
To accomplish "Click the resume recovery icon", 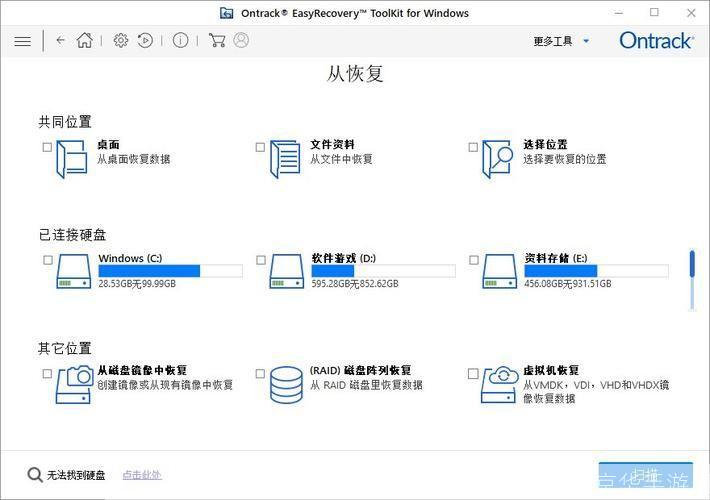I will 145,40.
